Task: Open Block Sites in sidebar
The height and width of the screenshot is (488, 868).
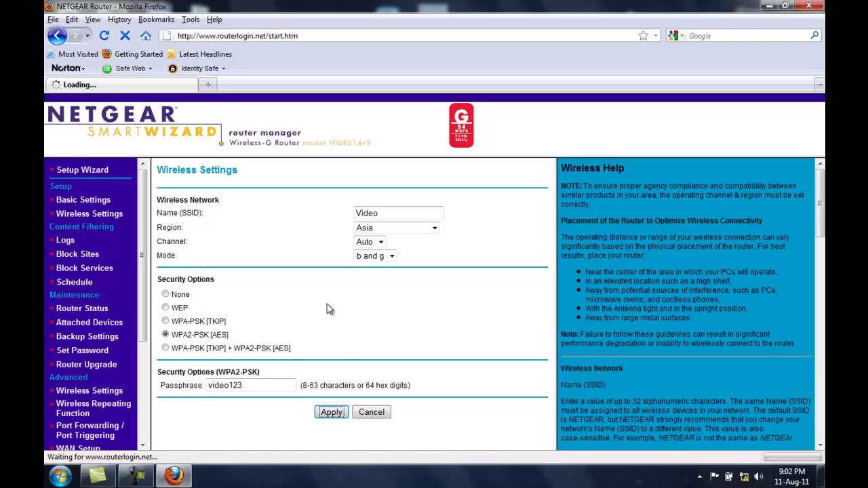Action: click(x=77, y=254)
